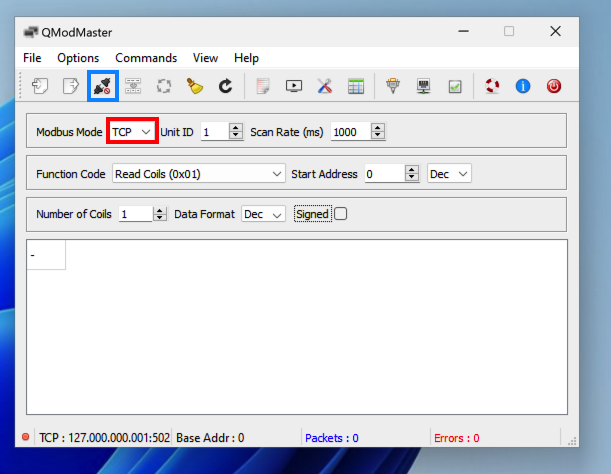Screen dimensions: 611x474
Task: Open the Bus Monitor screen icon
Action: click(294, 86)
